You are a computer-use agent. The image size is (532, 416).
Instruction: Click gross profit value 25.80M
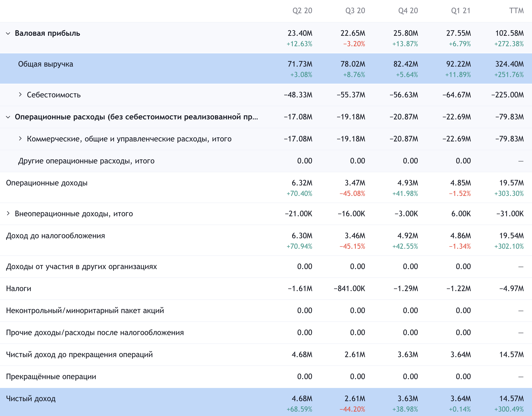point(406,33)
